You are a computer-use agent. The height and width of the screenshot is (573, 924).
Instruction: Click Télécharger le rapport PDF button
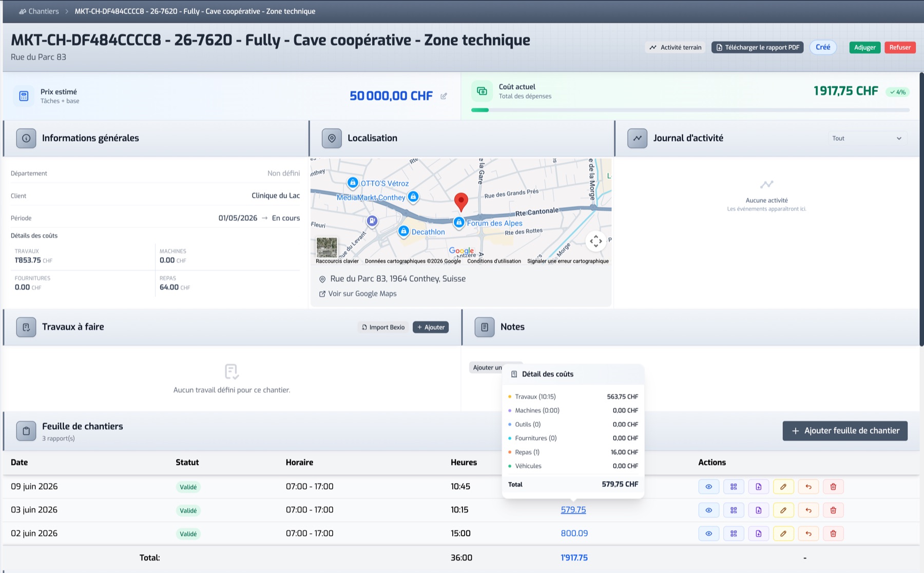(x=757, y=47)
